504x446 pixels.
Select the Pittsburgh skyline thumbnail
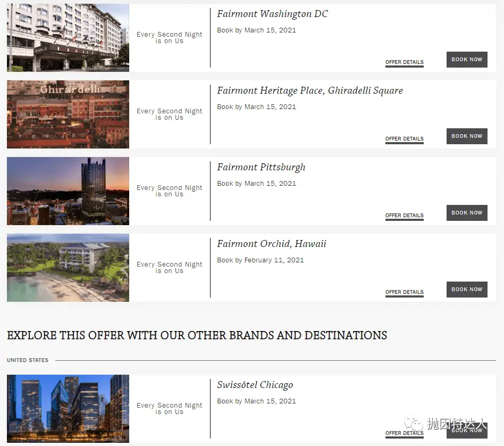[68, 191]
